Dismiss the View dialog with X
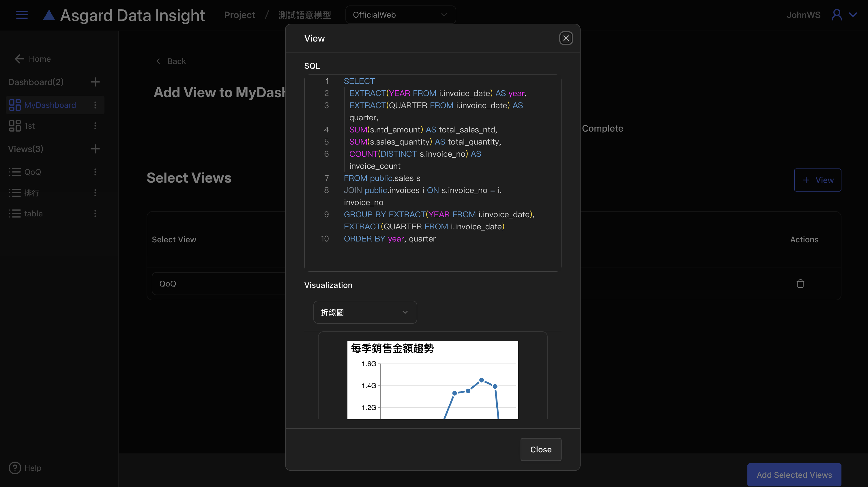Viewport: 868px width, 487px height. pyautogui.click(x=566, y=38)
